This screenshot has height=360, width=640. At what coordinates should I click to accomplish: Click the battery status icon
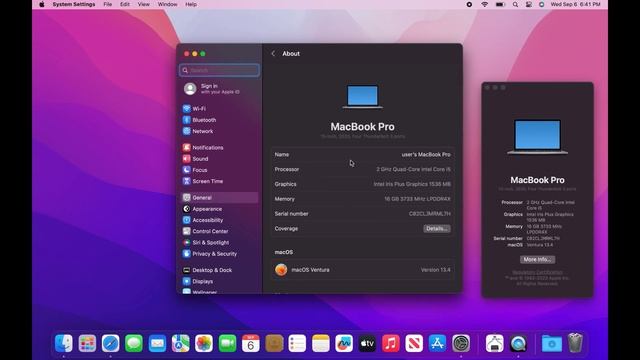click(500, 4)
